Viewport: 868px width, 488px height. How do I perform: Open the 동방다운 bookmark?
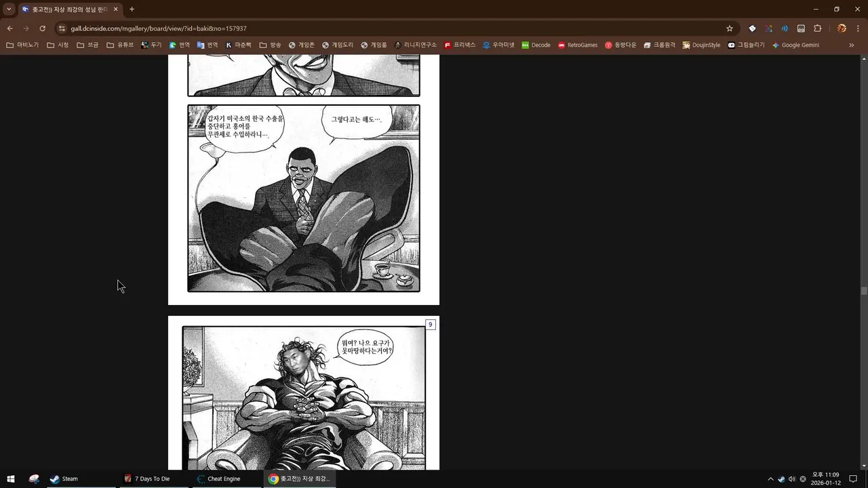620,45
